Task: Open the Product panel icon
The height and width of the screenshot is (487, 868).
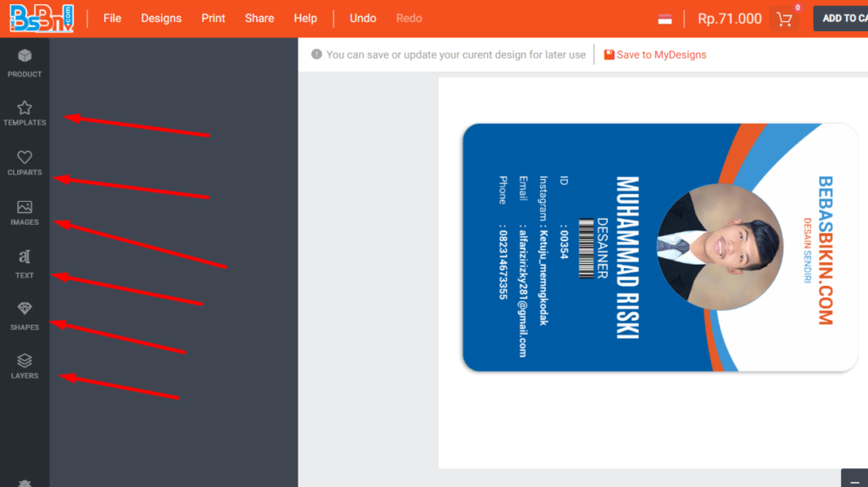Action: point(25,56)
